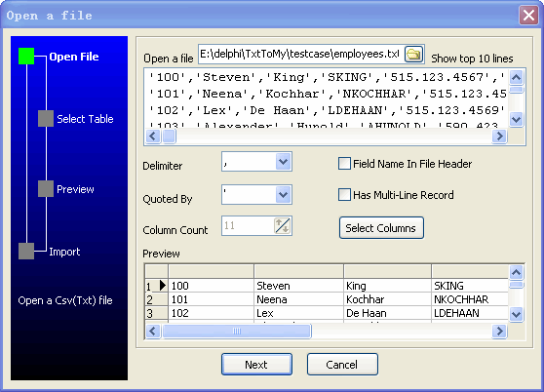Go to Select Table wizard step
This screenshot has width=544, height=392.
[85, 119]
